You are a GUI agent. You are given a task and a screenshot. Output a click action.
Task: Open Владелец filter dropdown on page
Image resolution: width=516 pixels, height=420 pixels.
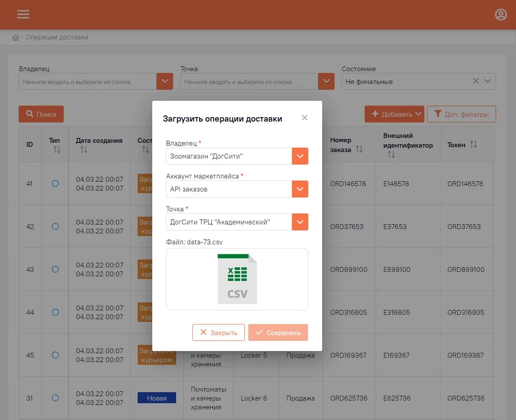click(165, 81)
